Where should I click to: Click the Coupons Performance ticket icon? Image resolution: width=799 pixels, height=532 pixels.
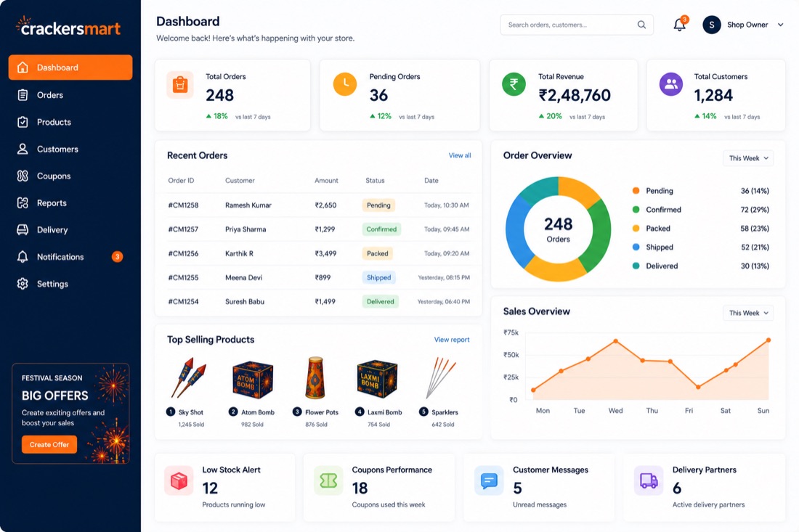point(328,480)
